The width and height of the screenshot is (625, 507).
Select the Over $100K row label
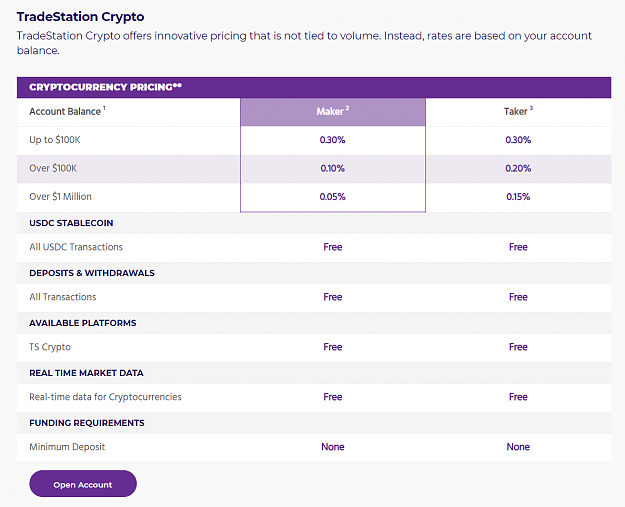click(53, 168)
